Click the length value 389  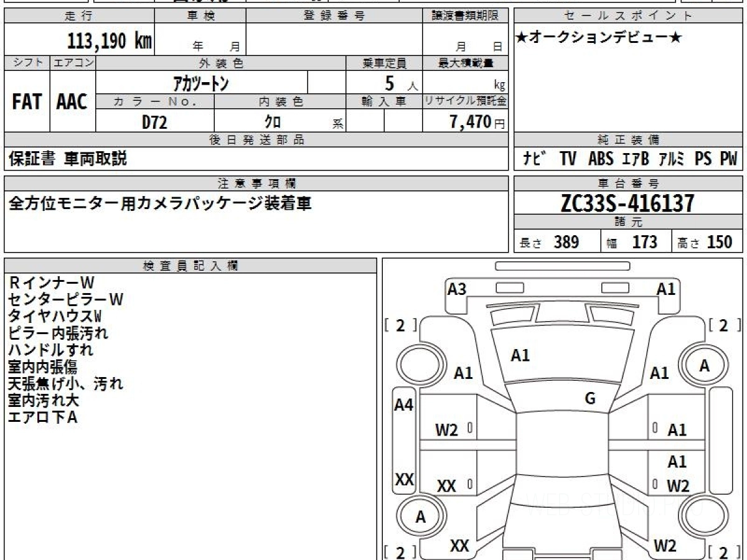pos(566,242)
